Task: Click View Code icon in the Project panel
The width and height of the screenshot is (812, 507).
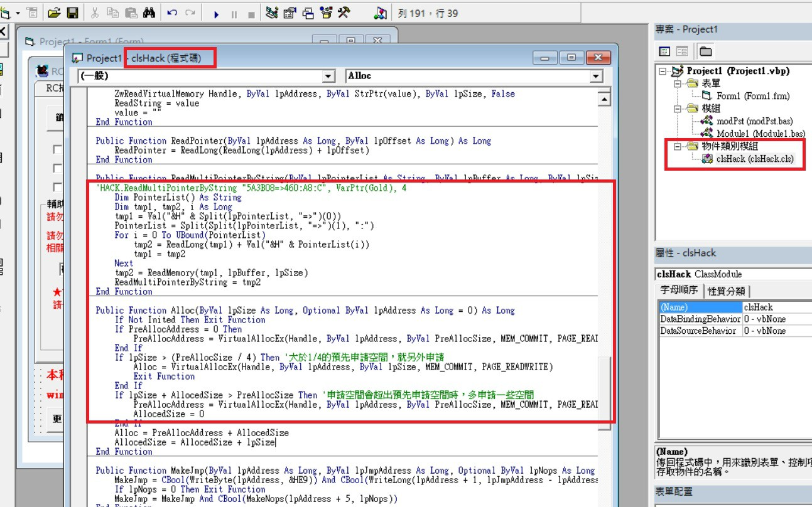Action: (664, 51)
